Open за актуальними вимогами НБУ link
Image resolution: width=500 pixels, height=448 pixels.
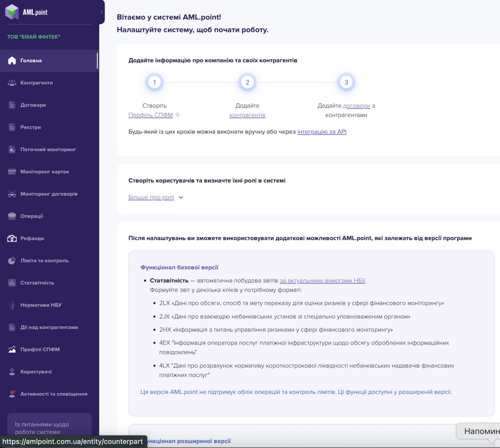(322, 281)
